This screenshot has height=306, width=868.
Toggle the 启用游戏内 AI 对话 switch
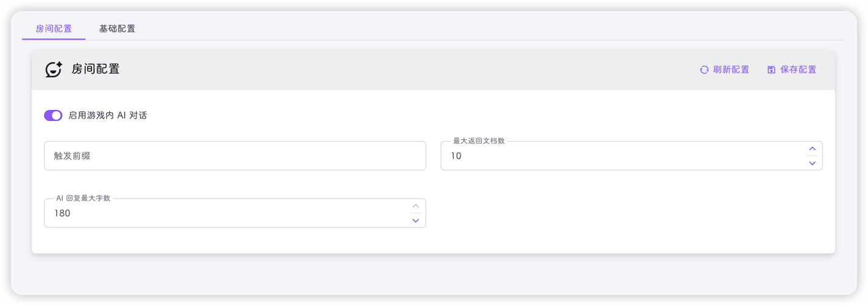53,115
